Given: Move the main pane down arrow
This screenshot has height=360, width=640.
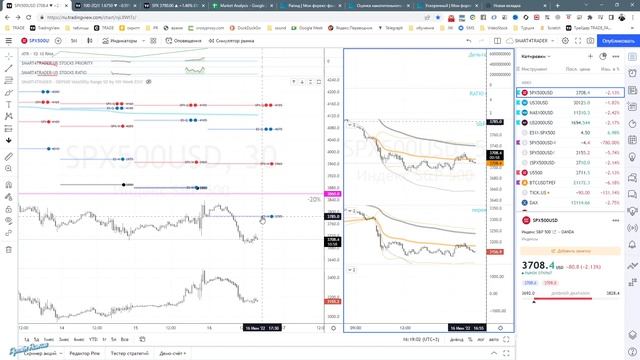Looking at the screenshot, I should (x=302, y=82).
